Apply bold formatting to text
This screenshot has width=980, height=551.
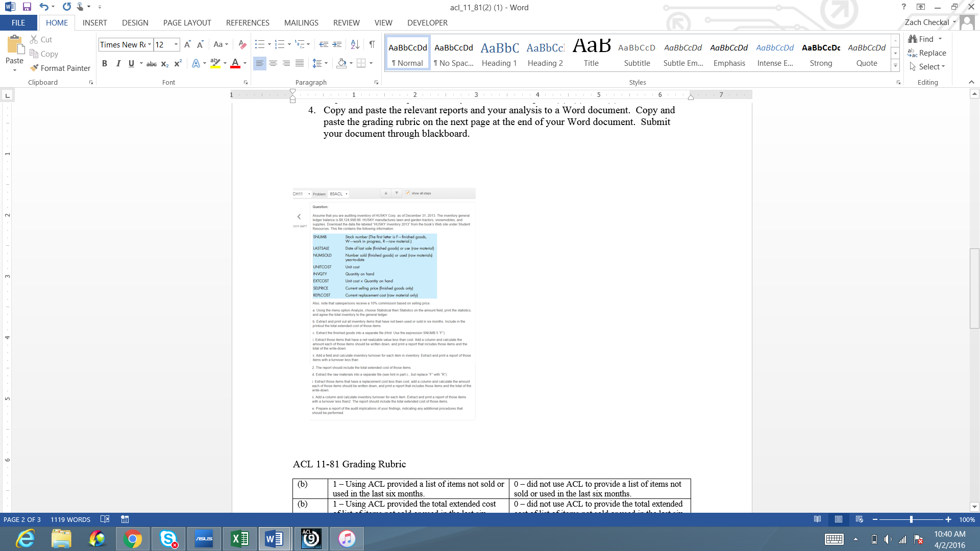click(x=105, y=63)
